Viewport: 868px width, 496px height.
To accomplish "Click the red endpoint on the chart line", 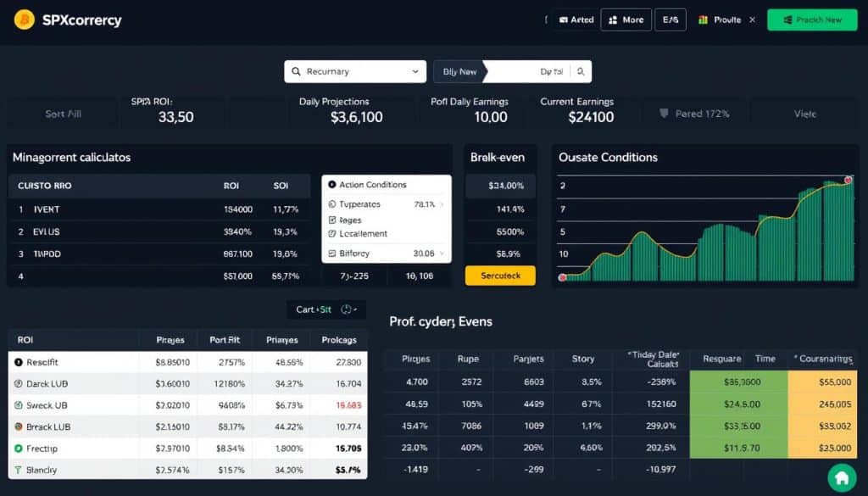I will [x=848, y=180].
